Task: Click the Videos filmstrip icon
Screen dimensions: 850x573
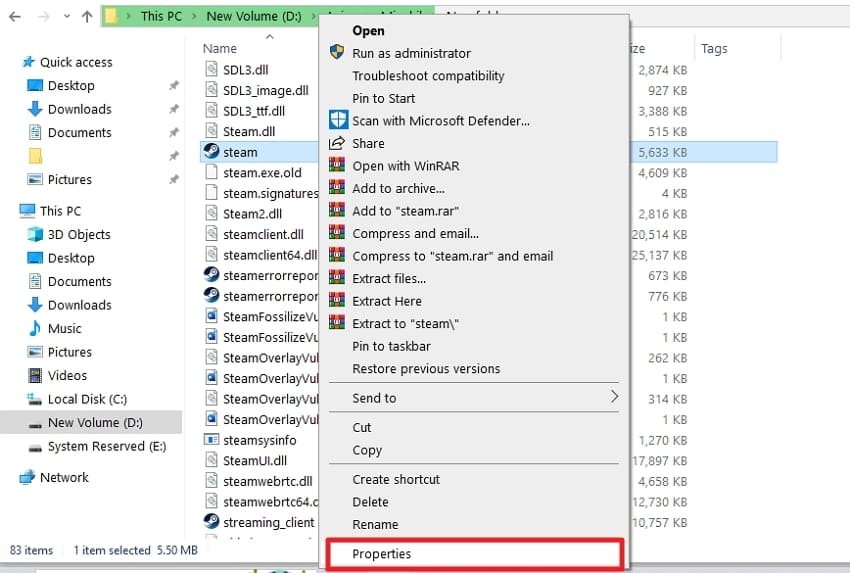Action: point(35,375)
